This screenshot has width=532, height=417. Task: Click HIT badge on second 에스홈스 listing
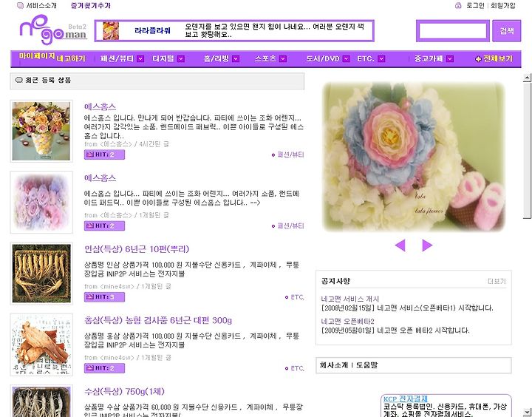104,226
